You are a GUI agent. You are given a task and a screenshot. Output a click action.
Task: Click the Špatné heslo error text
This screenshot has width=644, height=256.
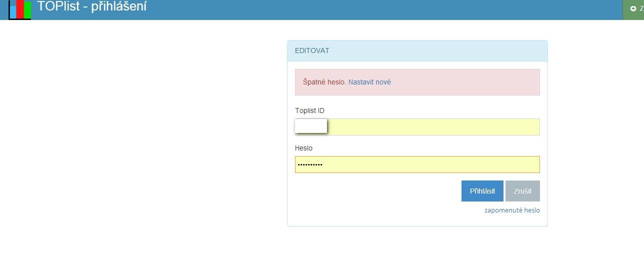click(324, 82)
